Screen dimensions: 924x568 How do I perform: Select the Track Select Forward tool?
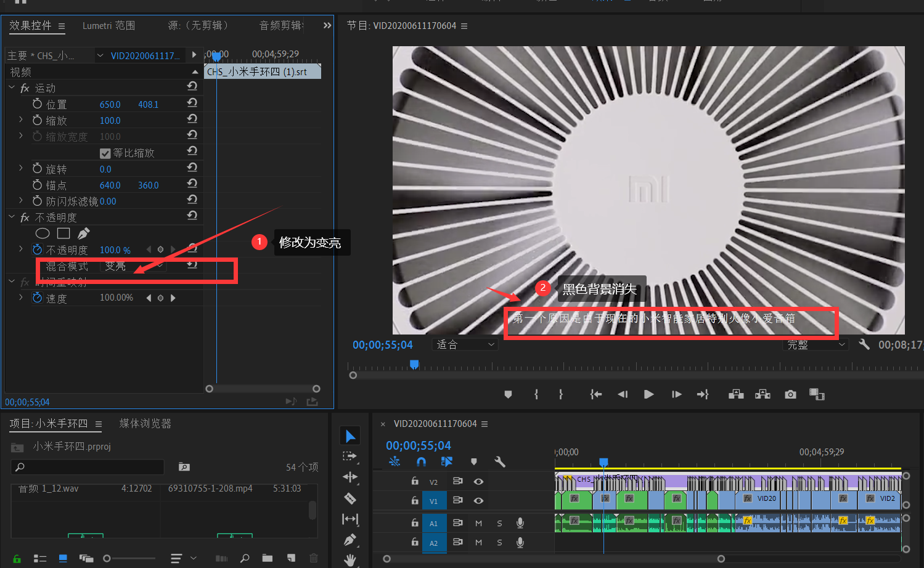(350, 456)
